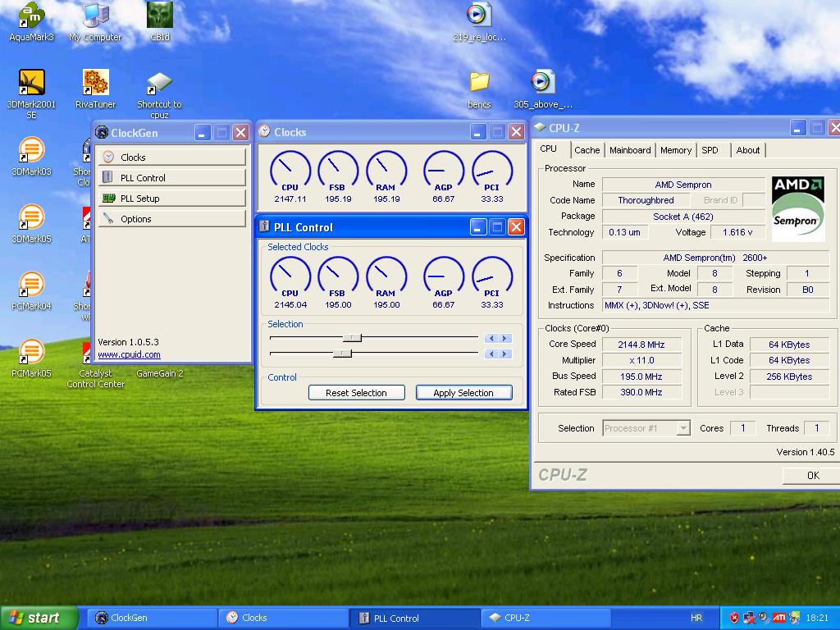
Task: Open the PCMark04 desktop shortcut
Action: 32,291
